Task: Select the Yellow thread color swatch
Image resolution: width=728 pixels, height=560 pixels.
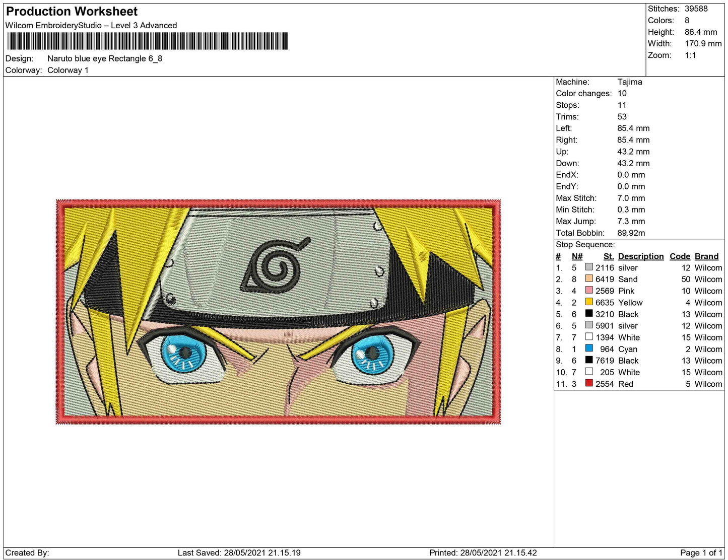Action: tap(589, 302)
